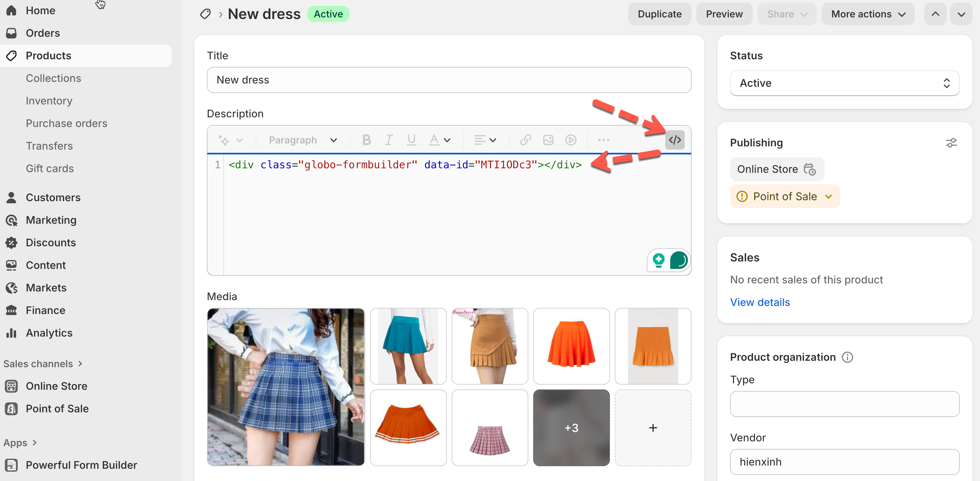The image size is (980, 481).
Task: Open the Status Active select box
Action: coord(844,83)
